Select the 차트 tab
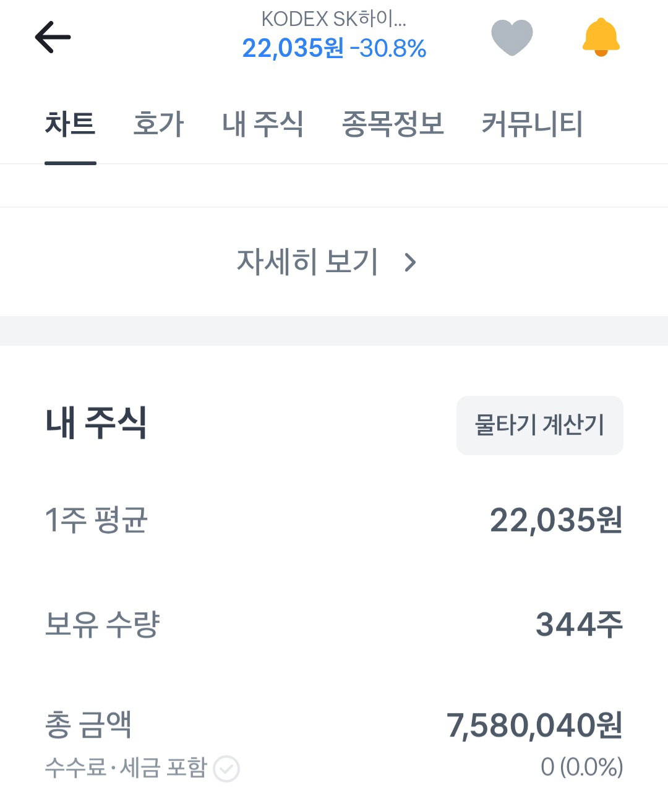668x812 pixels. [70, 124]
